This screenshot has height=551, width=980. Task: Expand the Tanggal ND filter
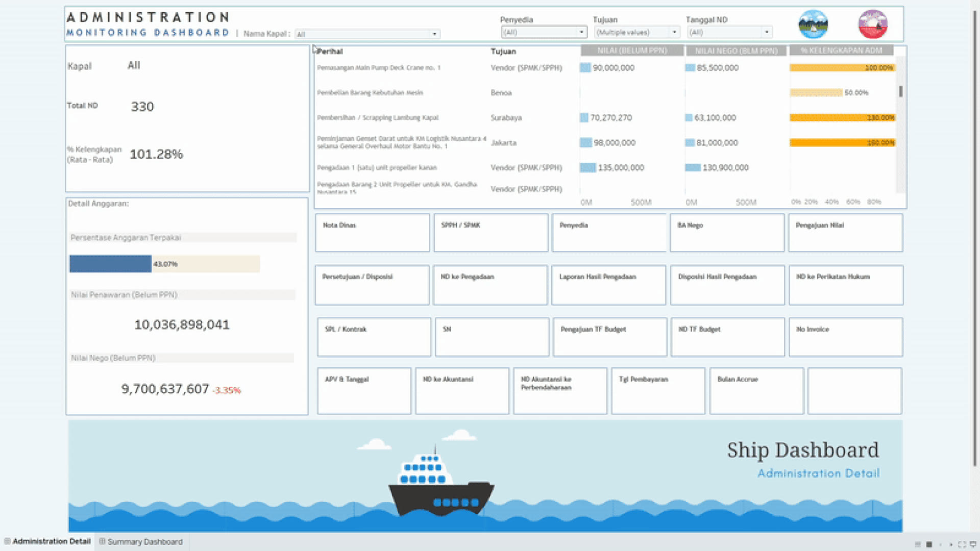(729, 32)
